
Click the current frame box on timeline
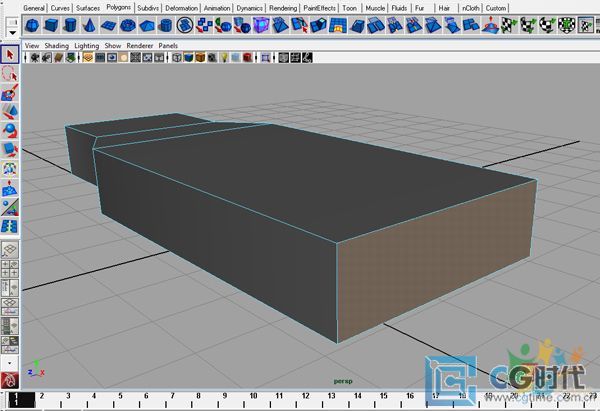21,400
